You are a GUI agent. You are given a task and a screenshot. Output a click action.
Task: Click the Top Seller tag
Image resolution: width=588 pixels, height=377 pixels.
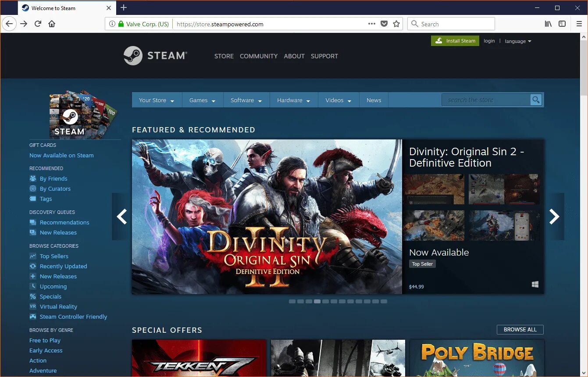[x=422, y=264]
